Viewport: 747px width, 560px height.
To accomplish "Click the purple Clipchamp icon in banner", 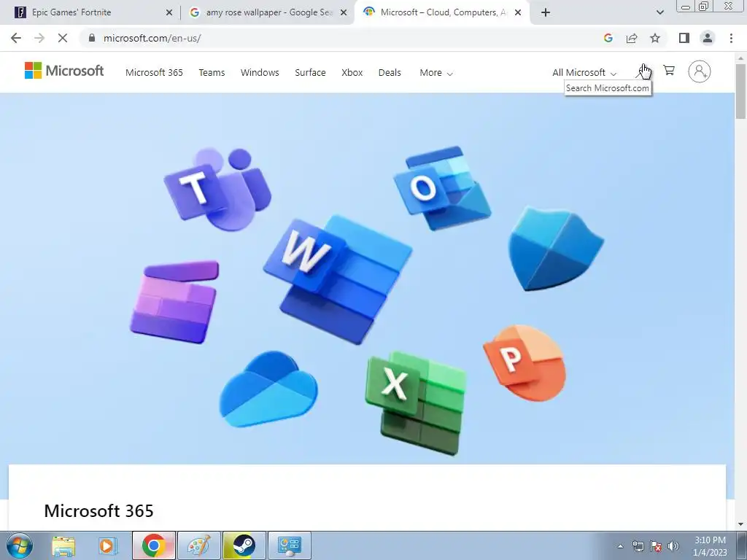I will point(174,302).
